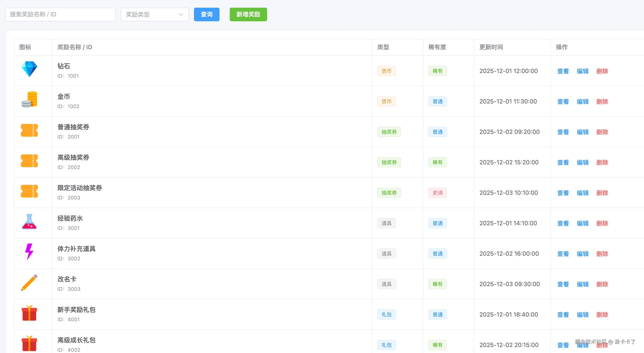The image size is (644, 353).
Task: Click the 货币 type tag for 钻石
Action: [x=386, y=71]
